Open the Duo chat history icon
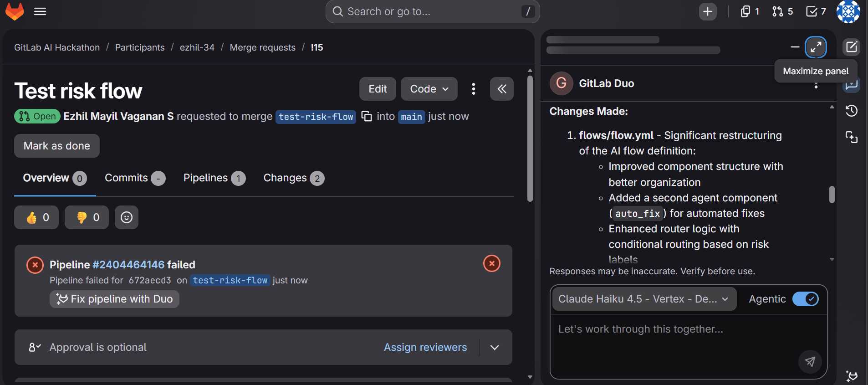 (x=851, y=111)
